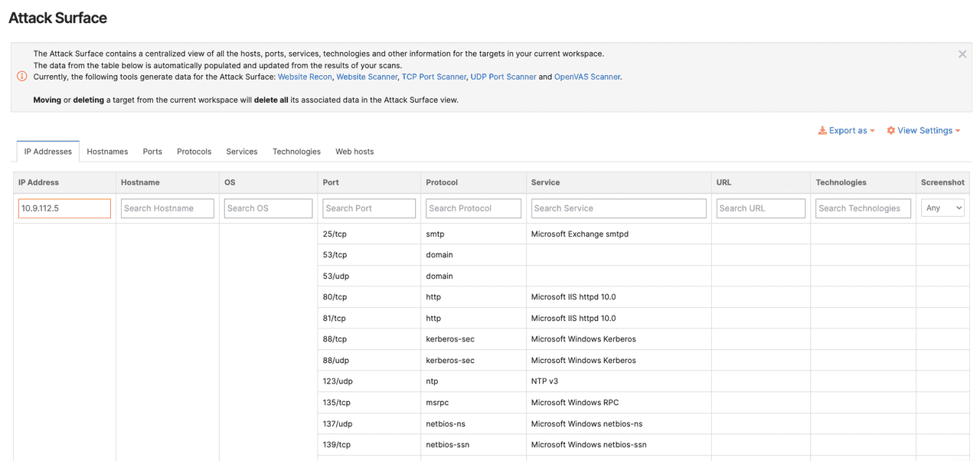Follow the Website Scanner link

coord(367,77)
